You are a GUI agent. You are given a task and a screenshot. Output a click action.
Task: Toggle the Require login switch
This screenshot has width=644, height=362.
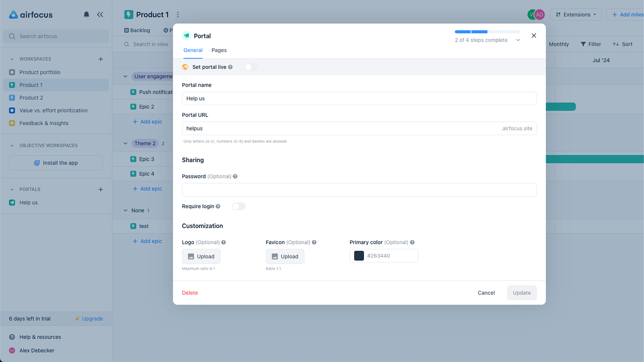[x=239, y=206]
